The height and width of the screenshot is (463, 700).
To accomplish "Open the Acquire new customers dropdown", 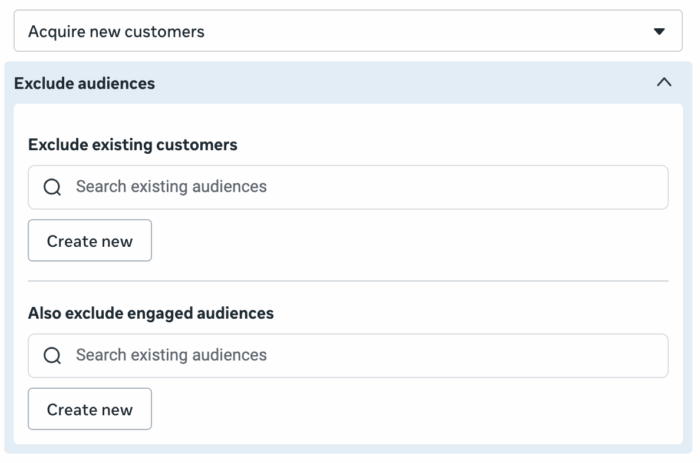I will pos(348,31).
